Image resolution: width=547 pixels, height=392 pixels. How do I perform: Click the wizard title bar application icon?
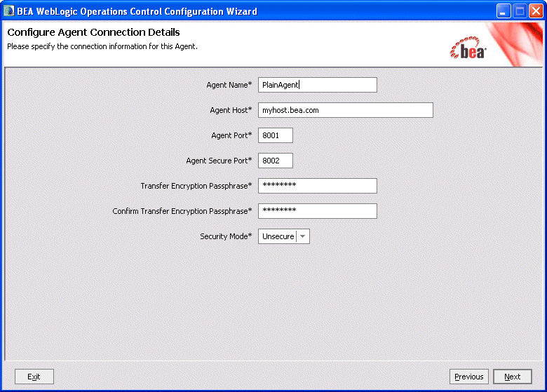8,11
